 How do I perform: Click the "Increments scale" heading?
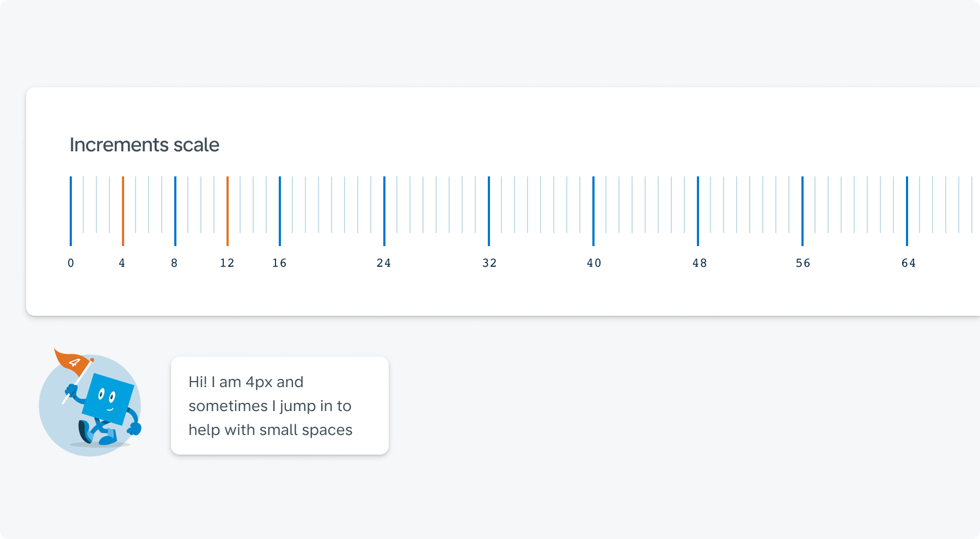click(144, 145)
